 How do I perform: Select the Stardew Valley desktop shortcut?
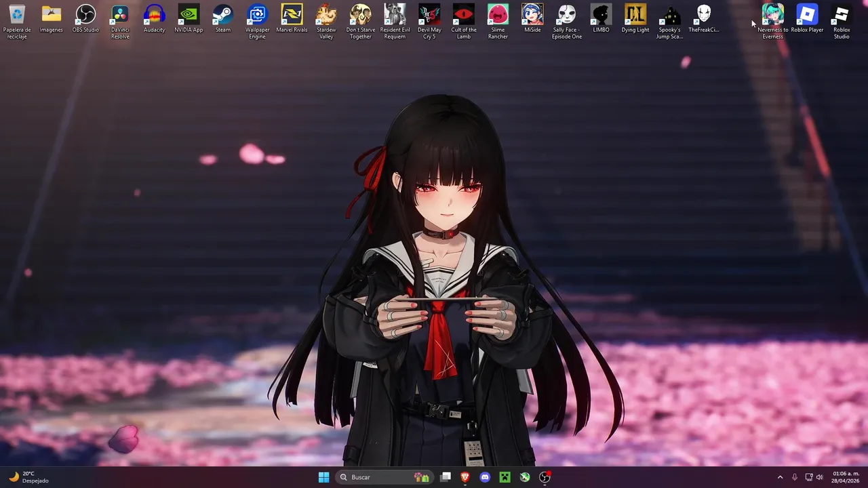(326, 21)
